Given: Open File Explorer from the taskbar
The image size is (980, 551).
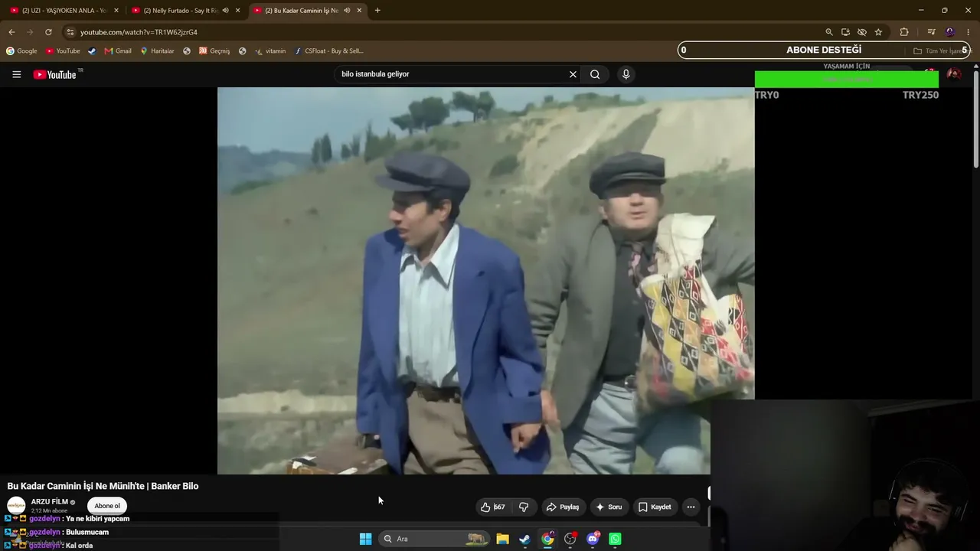Looking at the screenshot, I should (x=502, y=539).
